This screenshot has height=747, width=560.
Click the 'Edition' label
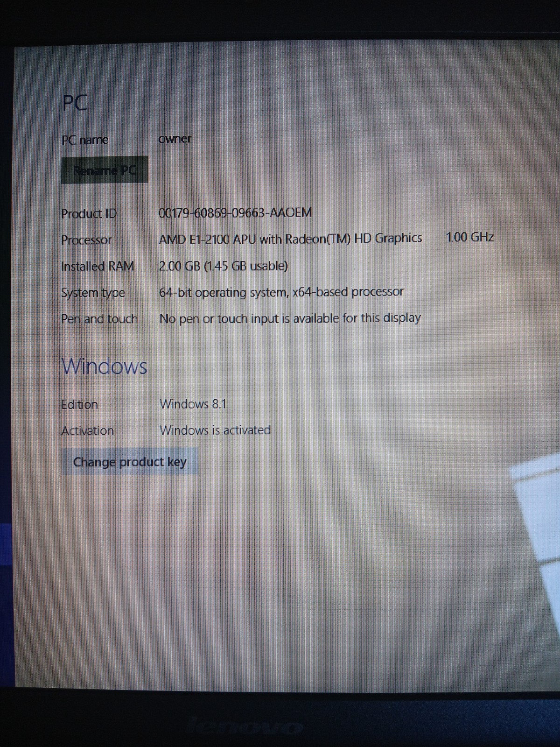pyautogui.click(x=80, y=404)
